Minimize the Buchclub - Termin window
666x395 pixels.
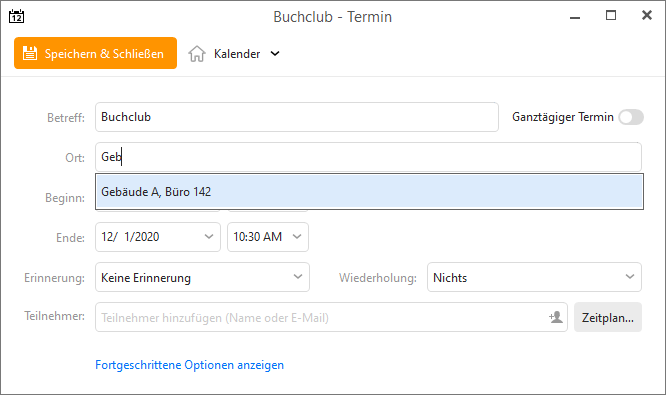point(575,17)
